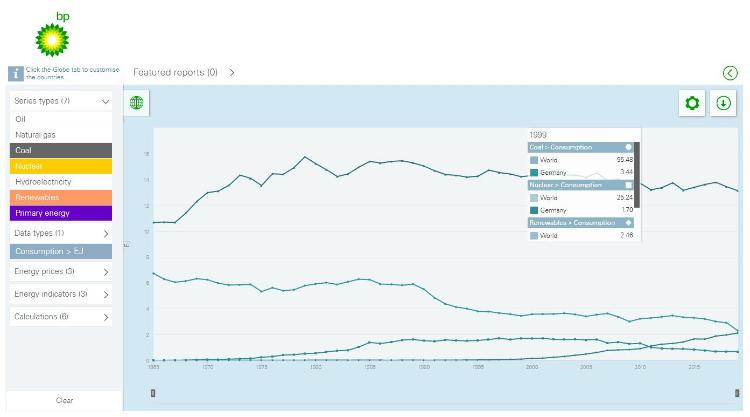Click the Clear button
Image resolution: width=750 pixels, height=417 pixels.
click(63, 400)
